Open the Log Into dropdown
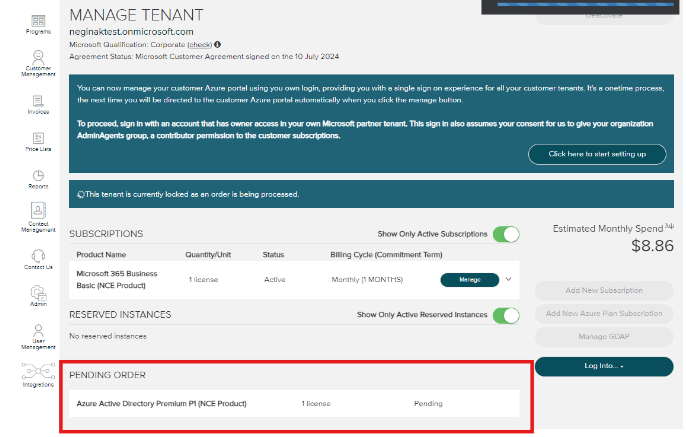 click(603, 366)
